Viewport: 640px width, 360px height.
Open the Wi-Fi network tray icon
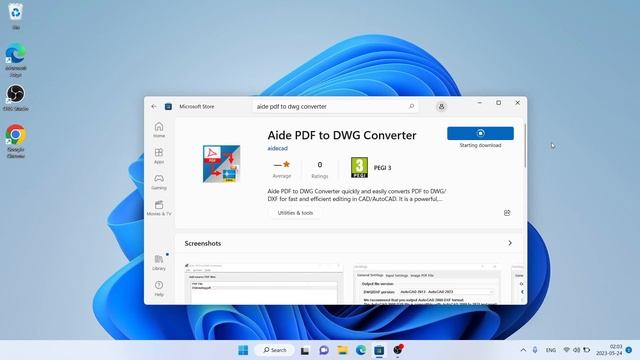pyautogui.click(x=567, y=350)
